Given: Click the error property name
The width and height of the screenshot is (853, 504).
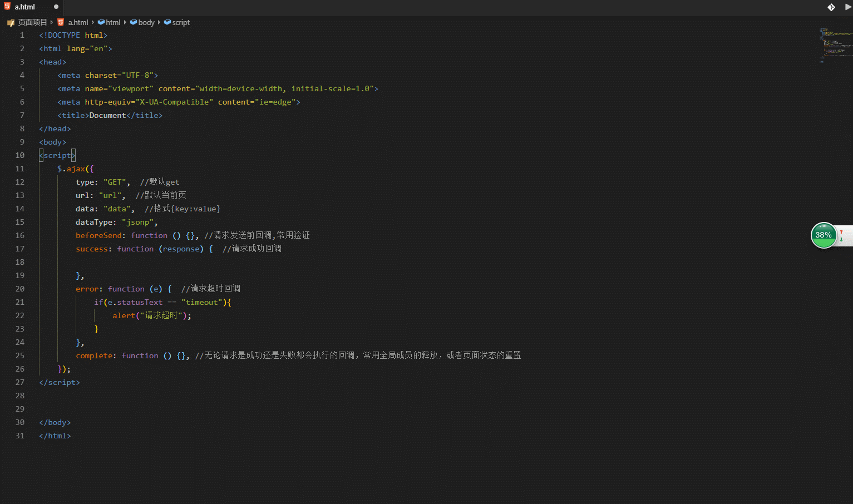Looking at the screenshot, I should (87, 289).
